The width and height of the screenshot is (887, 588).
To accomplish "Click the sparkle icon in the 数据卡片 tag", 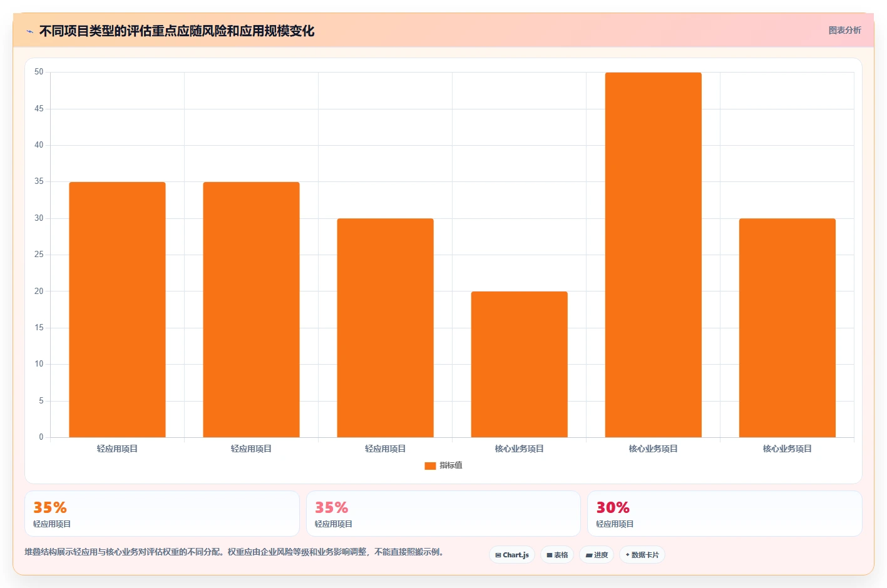I will click(x=627, y=555).
